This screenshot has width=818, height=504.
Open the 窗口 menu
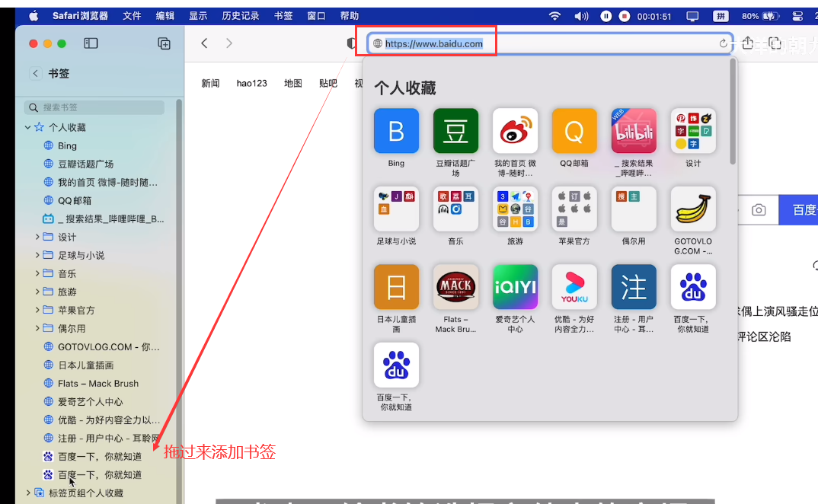(x=316, y=16)
